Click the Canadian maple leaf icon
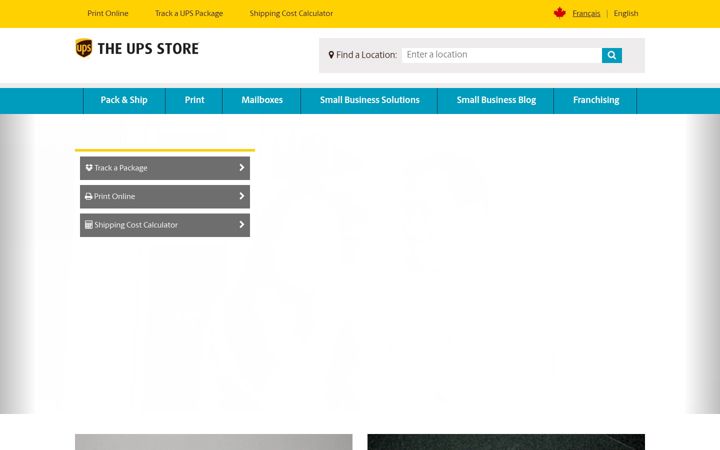This screenshot has height=450, width=720. [560, 13]
